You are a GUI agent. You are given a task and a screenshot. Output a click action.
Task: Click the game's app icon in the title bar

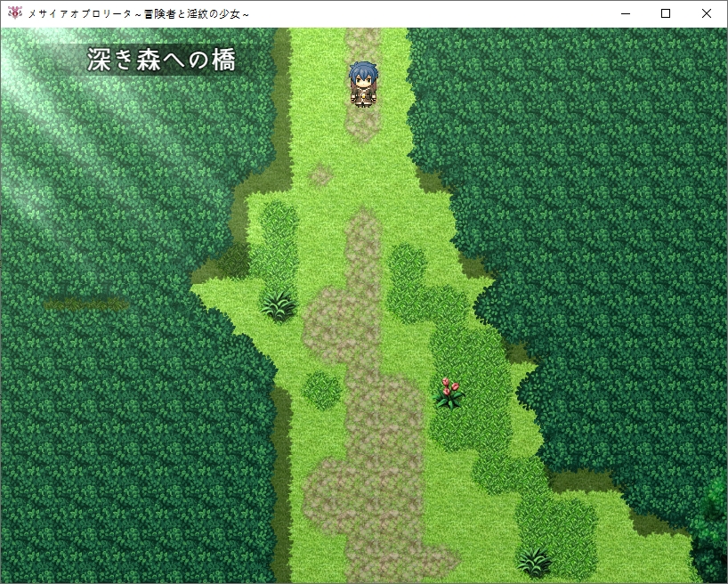coord(14,13)
